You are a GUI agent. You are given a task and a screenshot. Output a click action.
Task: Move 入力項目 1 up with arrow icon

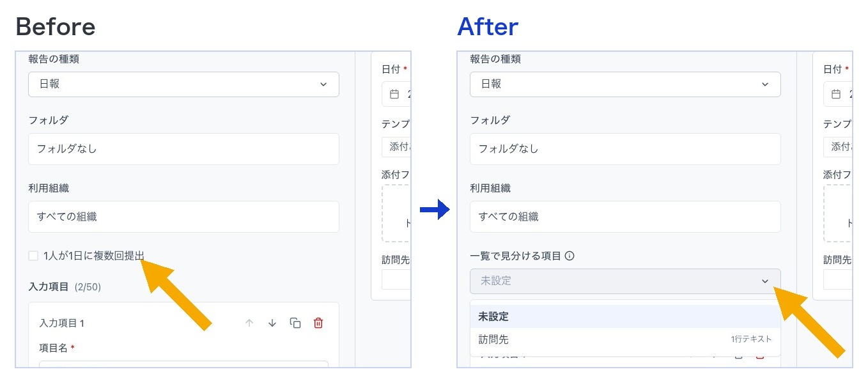pos(249,323)
